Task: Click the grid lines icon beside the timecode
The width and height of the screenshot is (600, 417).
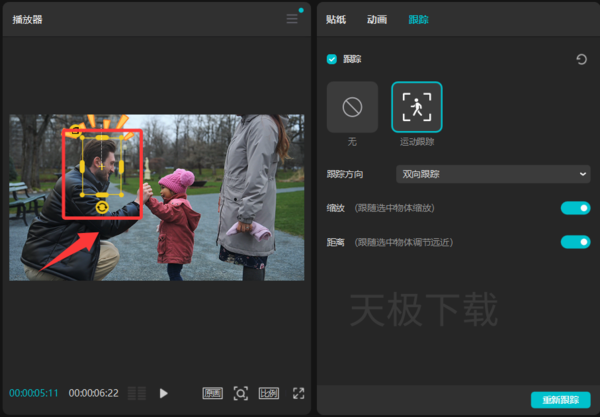Action: 137,393
